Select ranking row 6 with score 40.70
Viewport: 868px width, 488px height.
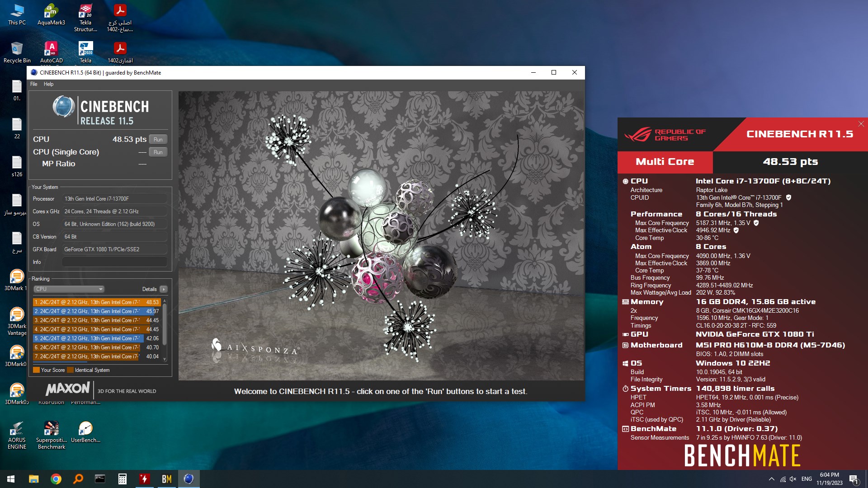[x=97, y=347]
